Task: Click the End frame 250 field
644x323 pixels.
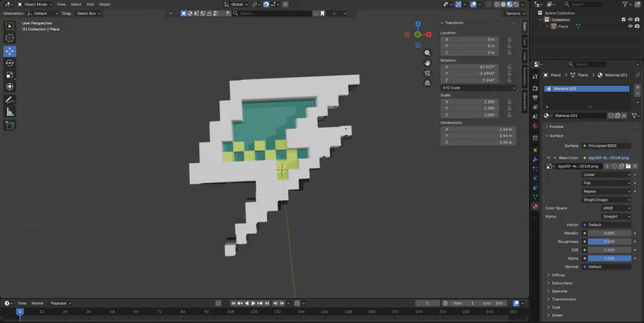Action: pyautogui.click(x=493, y=303)
